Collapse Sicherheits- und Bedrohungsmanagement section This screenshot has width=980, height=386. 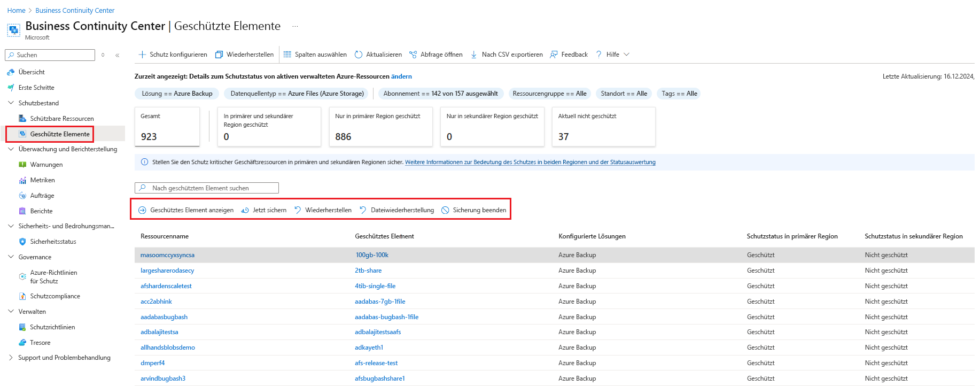[x=11, y=226]
